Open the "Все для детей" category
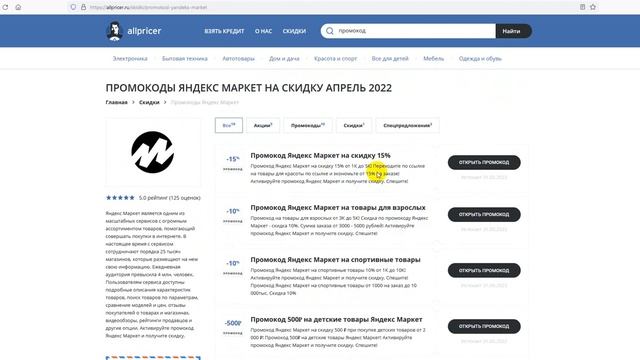The width and height of the screenshot is (640, 360). tap(390, 59)
